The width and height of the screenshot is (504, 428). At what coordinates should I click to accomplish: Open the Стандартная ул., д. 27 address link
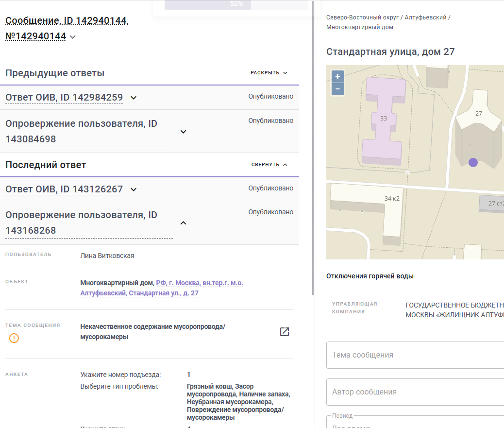coord(162,288)
